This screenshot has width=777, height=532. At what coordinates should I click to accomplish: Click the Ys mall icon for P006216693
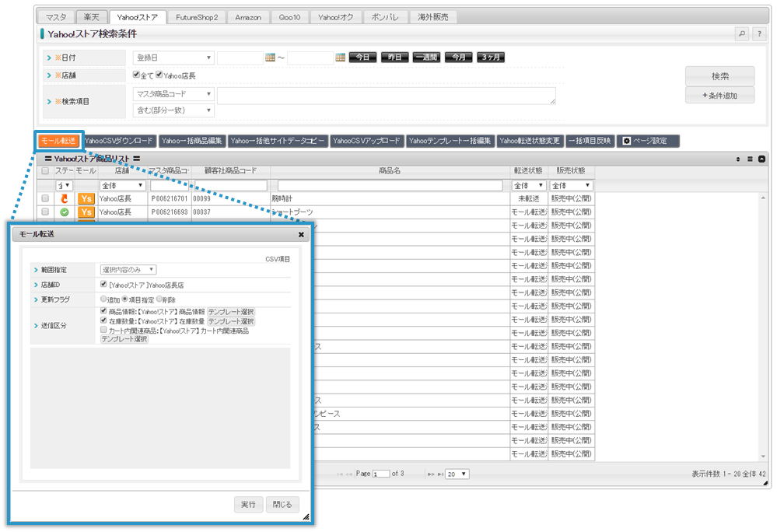[86, 212]
